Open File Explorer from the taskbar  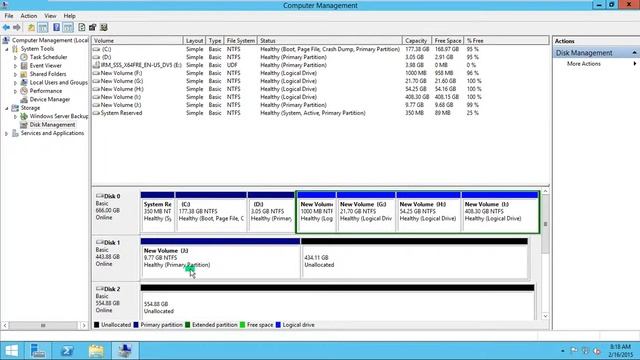[96, 351]
